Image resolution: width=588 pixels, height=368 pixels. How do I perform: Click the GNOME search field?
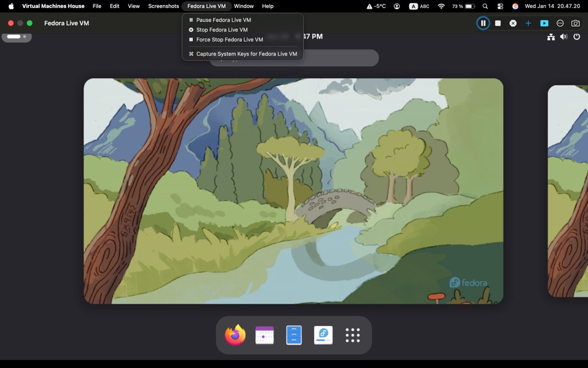coord(294,58)
